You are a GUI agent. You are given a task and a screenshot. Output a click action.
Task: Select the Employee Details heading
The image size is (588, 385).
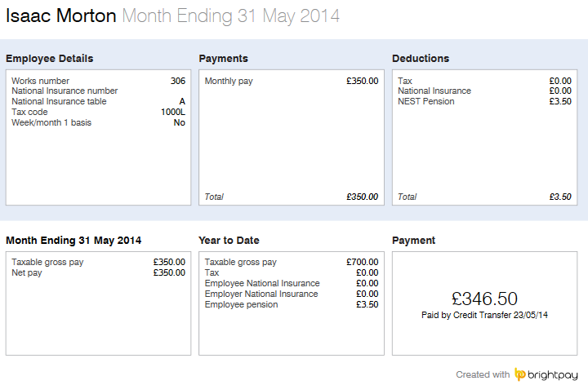coord(49,59)
